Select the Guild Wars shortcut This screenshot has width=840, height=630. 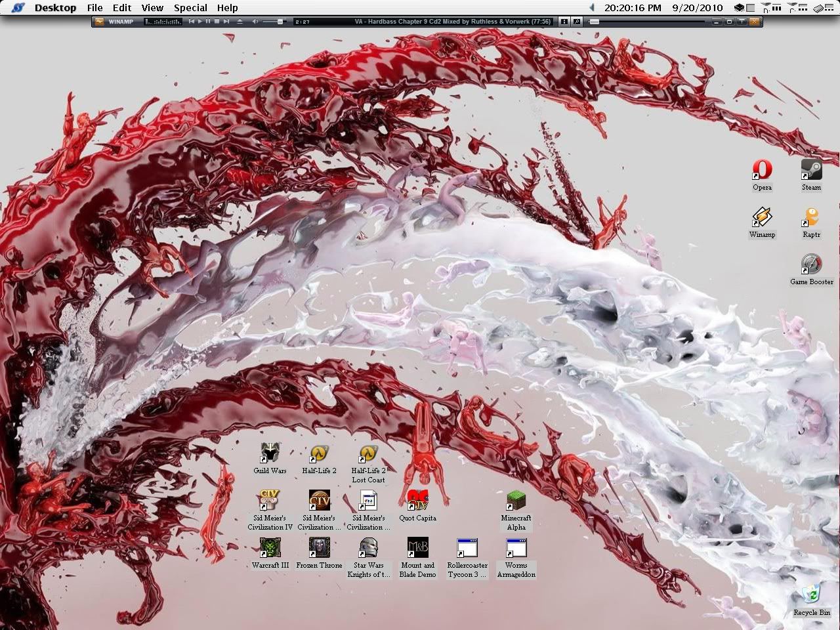tap(270, 459)
